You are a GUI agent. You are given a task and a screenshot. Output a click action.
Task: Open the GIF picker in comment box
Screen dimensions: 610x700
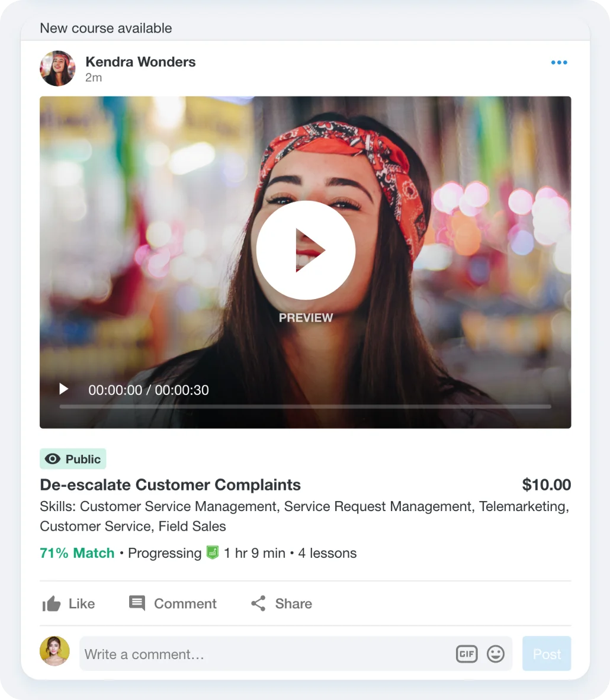(467, 654)
